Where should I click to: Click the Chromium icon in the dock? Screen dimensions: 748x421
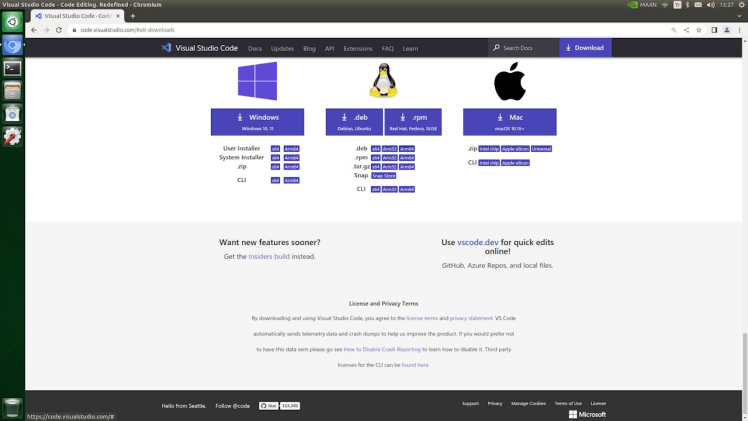[12, 45]
